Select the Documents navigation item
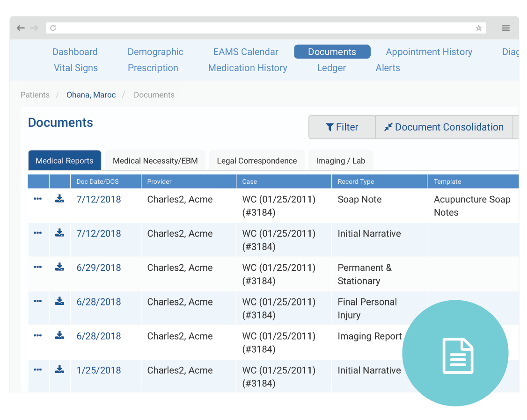Viewport: 527px width, 420px height. pyautogui.click(x=332, y=52)
